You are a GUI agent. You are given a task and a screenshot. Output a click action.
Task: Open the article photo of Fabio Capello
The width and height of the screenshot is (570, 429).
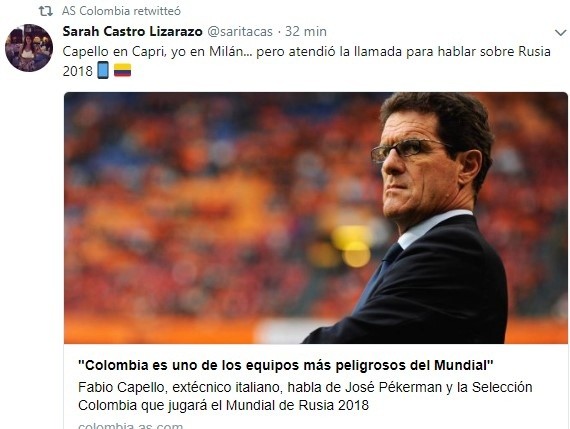pos(316,218)
